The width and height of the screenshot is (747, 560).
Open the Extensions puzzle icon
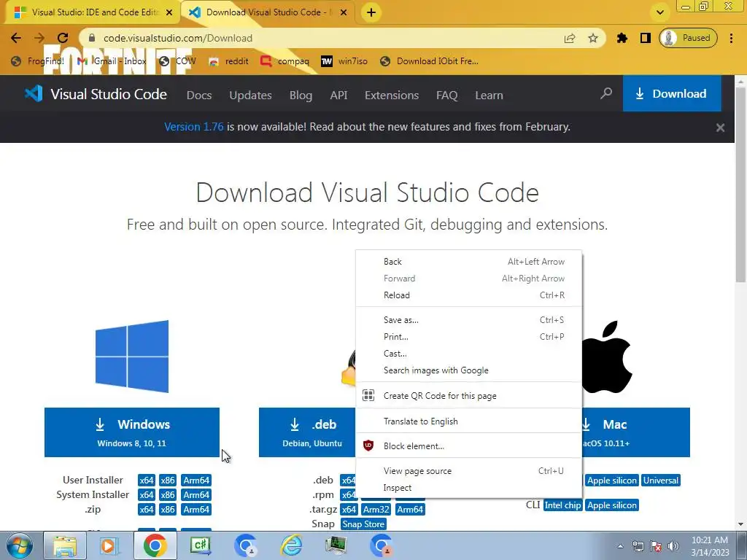622,38
